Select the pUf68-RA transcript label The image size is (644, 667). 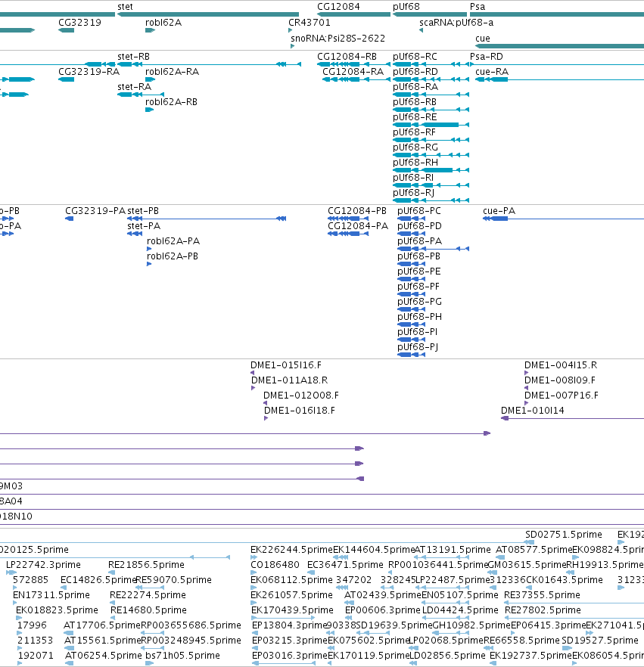[415, 87]
